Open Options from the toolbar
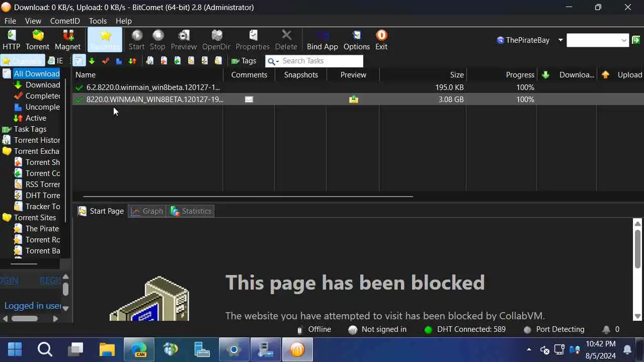This screenshot has width=644, height=362. [357, 40]
